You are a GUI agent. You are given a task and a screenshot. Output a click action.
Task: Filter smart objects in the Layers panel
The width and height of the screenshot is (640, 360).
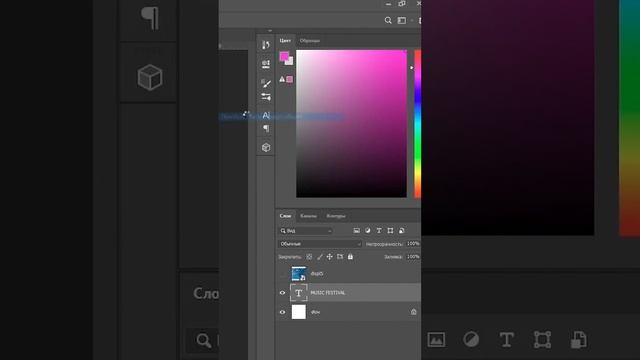pos(402,231)
